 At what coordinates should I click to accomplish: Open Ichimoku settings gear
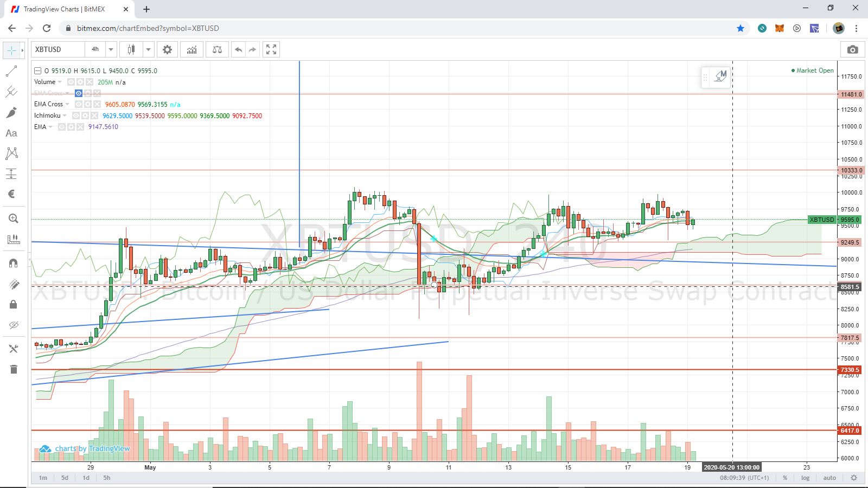click(x=85, y=115)
